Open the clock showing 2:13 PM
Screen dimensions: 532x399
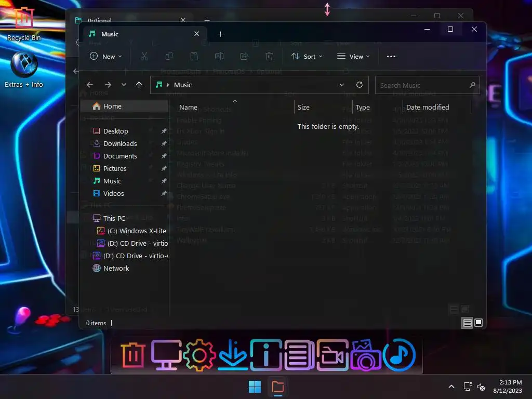point(508,387)
